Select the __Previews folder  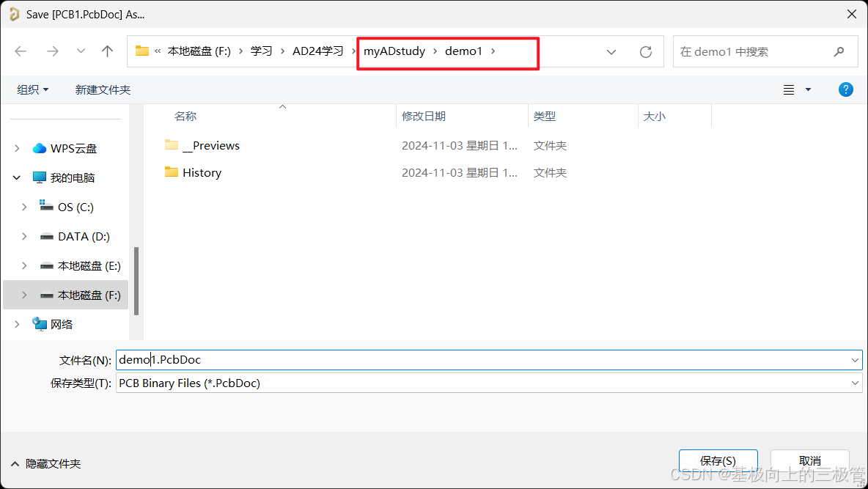coord(211,146)
